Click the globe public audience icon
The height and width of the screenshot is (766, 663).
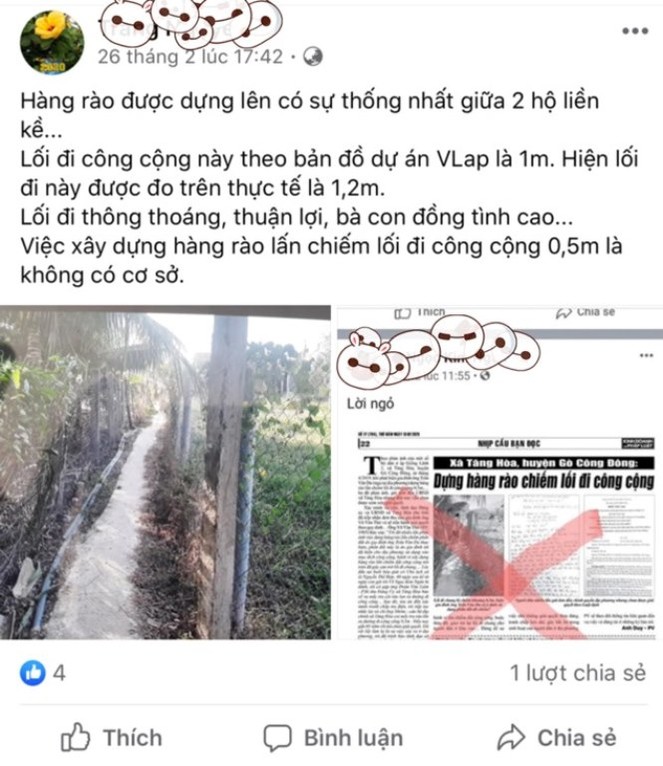(313, 57)
